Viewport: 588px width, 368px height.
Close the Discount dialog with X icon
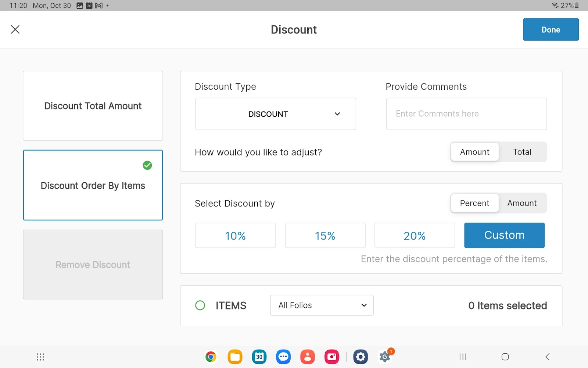click(15, 29)
